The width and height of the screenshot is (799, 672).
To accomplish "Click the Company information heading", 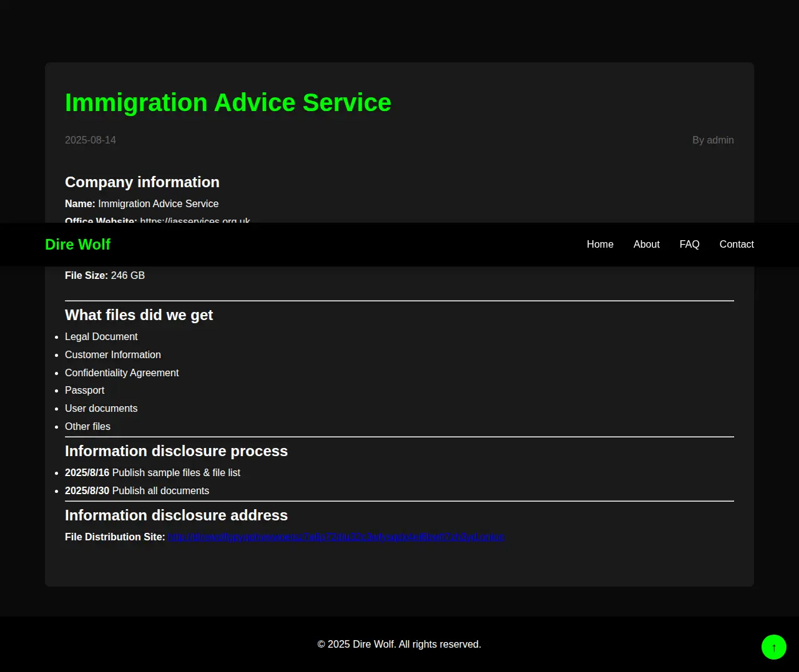I will [x=142, y=182].
